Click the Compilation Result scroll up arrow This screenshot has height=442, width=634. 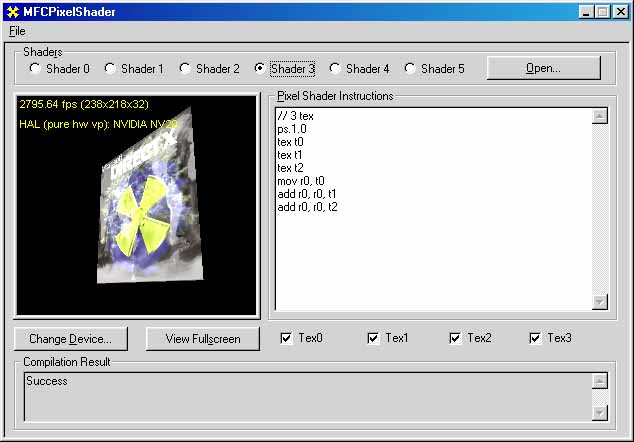600,381
